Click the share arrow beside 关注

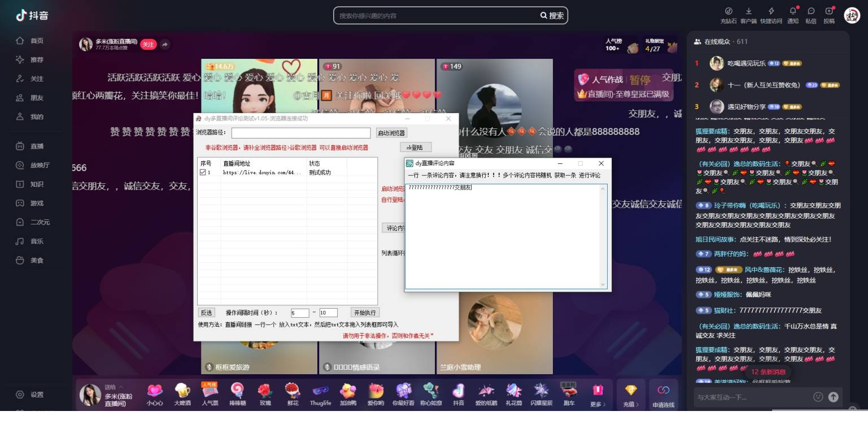(165, 44)
